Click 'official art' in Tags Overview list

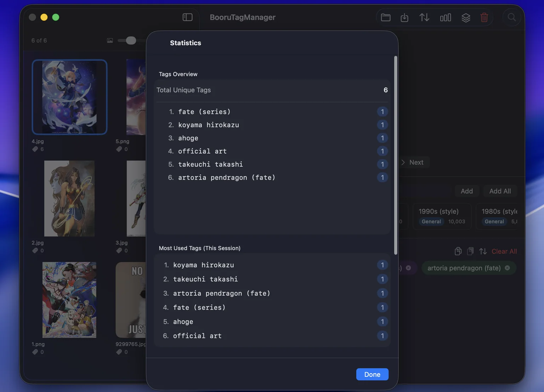[202, 151]
